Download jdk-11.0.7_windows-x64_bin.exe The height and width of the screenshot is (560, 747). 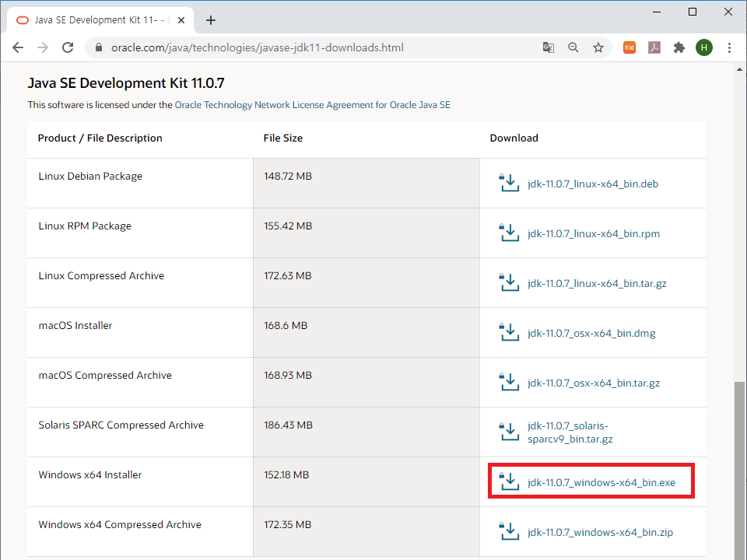[601, 482]
